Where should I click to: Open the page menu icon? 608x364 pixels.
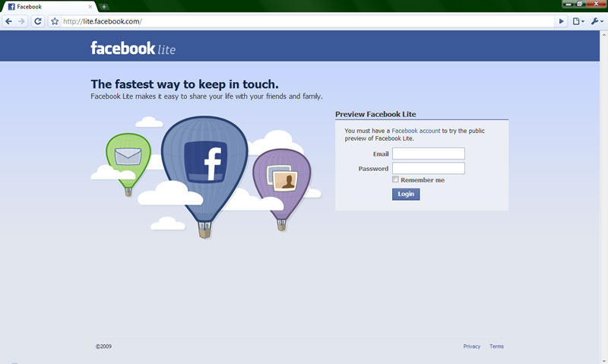578,21
